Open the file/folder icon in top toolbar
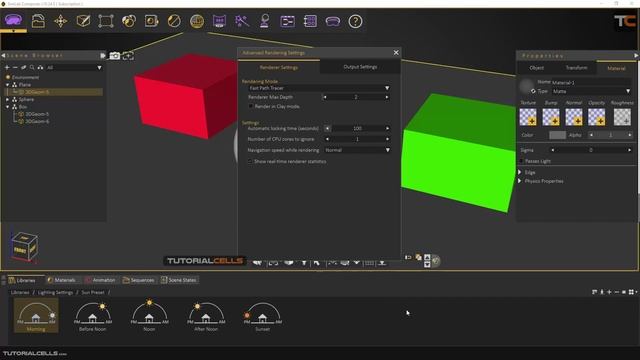 pyautogui.click(x=38, y=21)
